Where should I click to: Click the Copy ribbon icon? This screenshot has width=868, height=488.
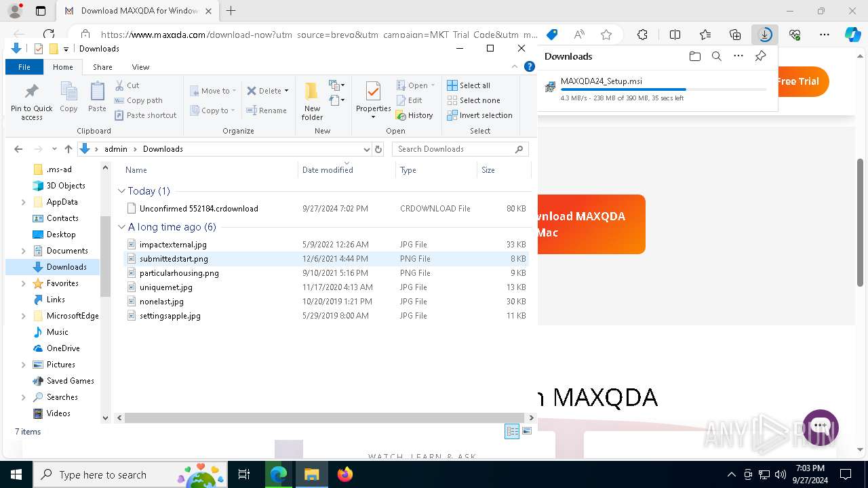68,97
